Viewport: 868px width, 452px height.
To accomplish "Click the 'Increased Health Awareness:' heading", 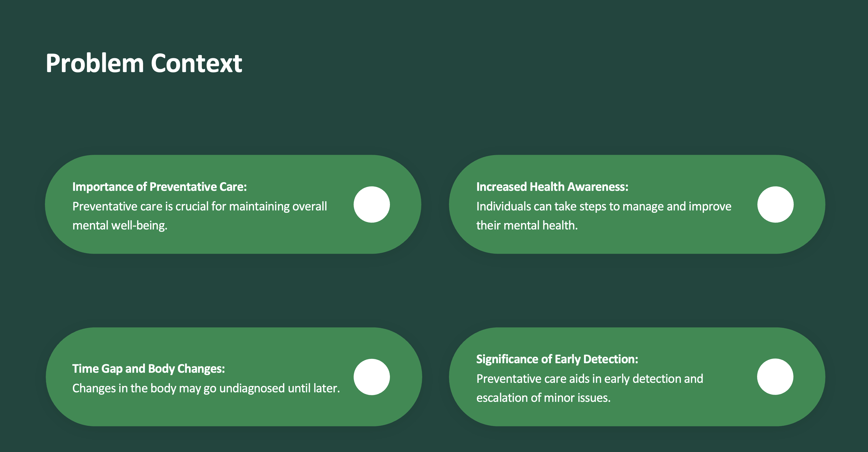I will (x=552, y=187).
